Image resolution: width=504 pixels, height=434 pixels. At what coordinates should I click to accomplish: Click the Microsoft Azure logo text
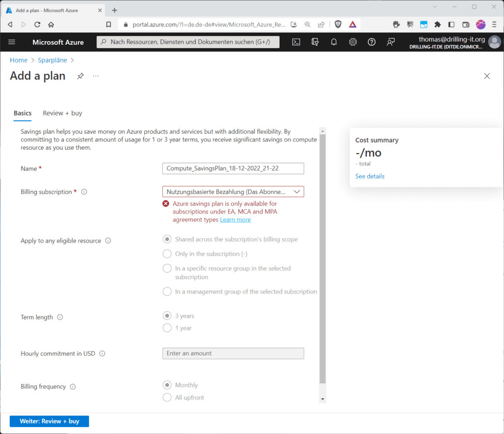[x=58, y=42]
